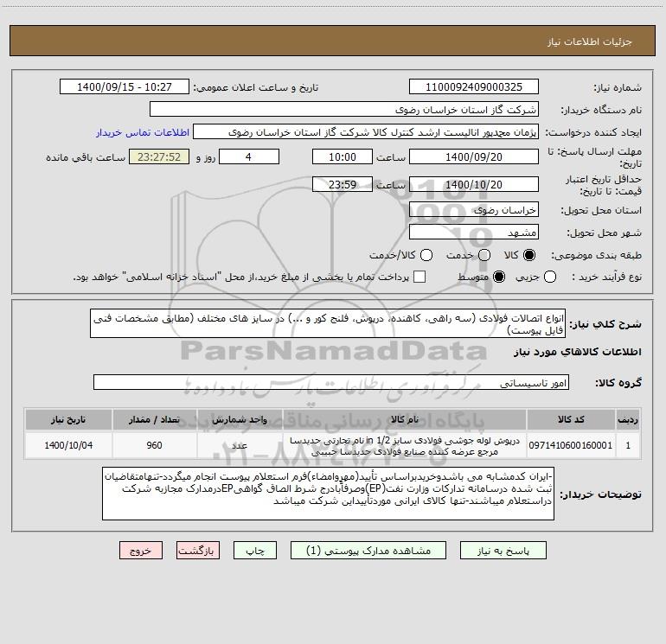Click the جزئیات اطلاعات نیاز header title
This screenshot has height=644, width=666.
coord(590,41)
